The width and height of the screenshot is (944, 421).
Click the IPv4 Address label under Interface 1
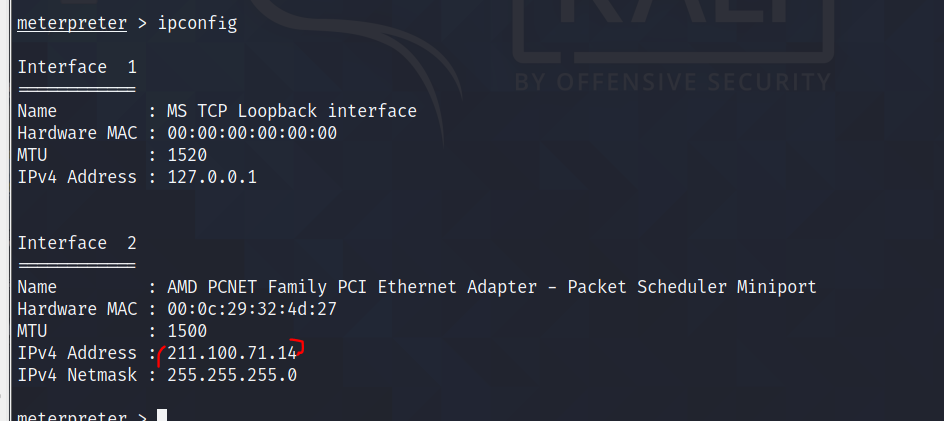click(77, 177)
